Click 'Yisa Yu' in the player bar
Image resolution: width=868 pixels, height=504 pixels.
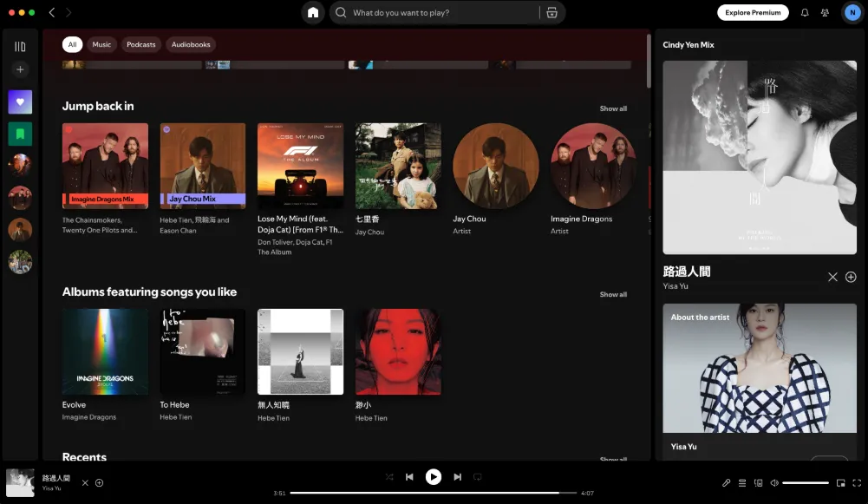(x=51, y=488)
